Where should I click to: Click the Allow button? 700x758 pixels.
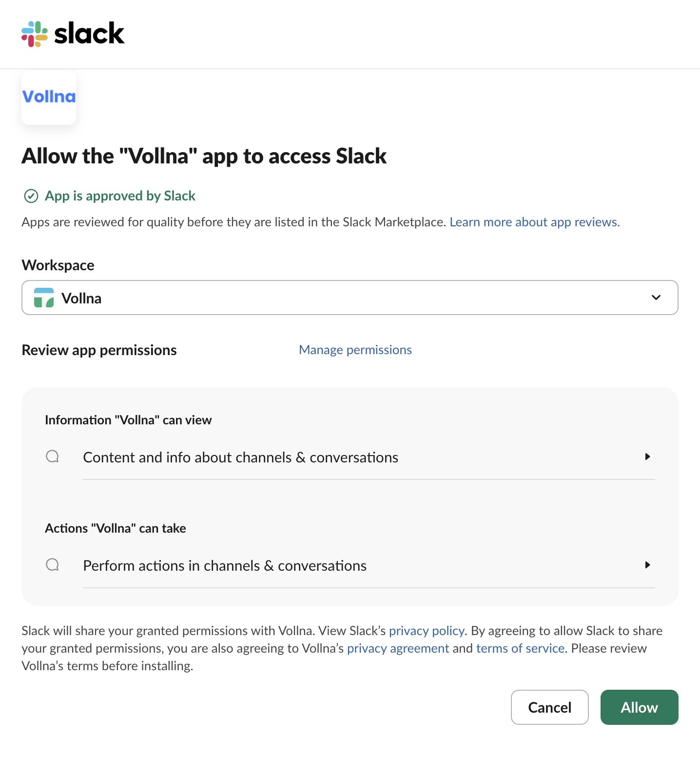tap(639, 707)
